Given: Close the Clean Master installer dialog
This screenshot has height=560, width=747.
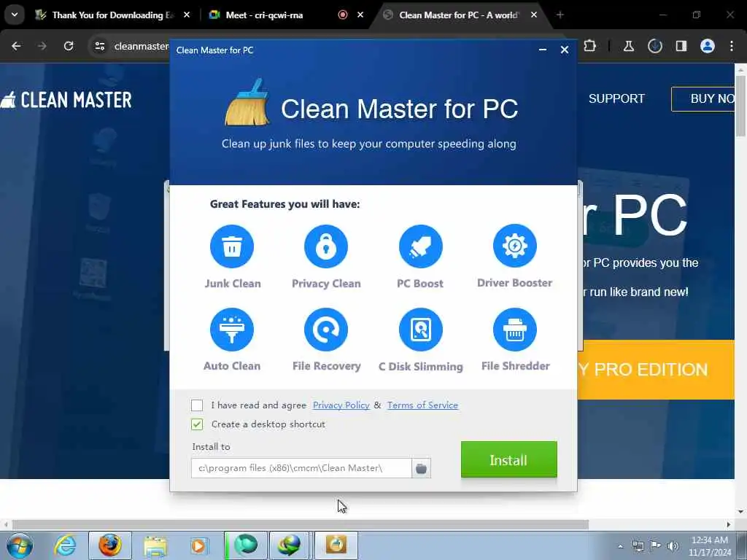Looking at the screenshot, I should click(x=565, y=50).
